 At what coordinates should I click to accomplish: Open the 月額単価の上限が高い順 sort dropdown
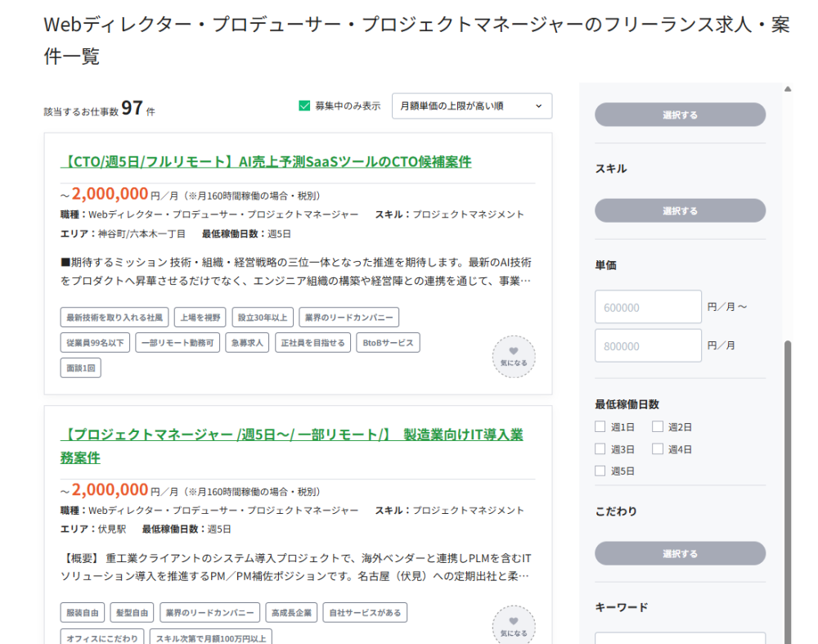472,106
